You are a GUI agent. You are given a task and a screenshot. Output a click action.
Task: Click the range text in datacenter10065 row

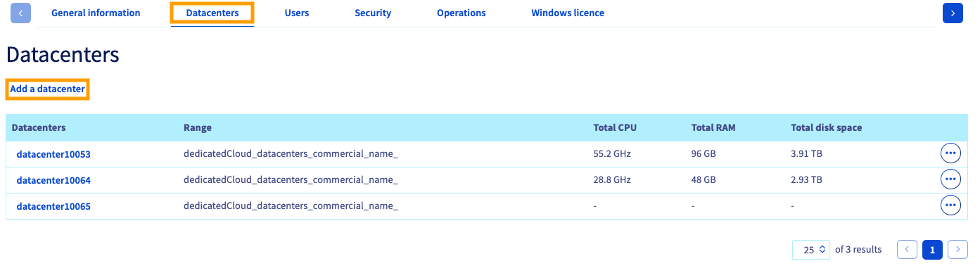point(291,205)
